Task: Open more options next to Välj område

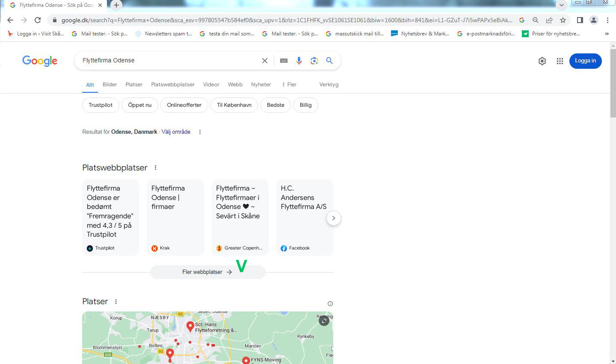Action: coord(200,132)
